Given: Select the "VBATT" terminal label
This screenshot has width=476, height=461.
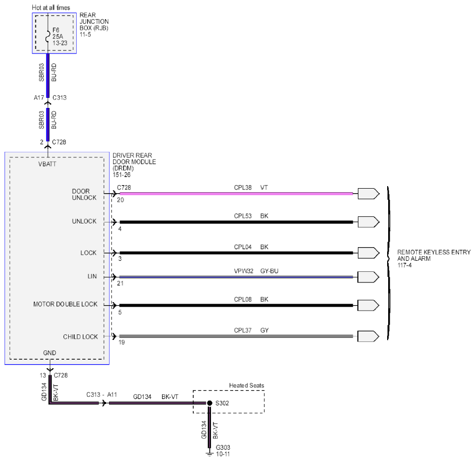Looking at the screenshot, I should (x=47, y=164).
